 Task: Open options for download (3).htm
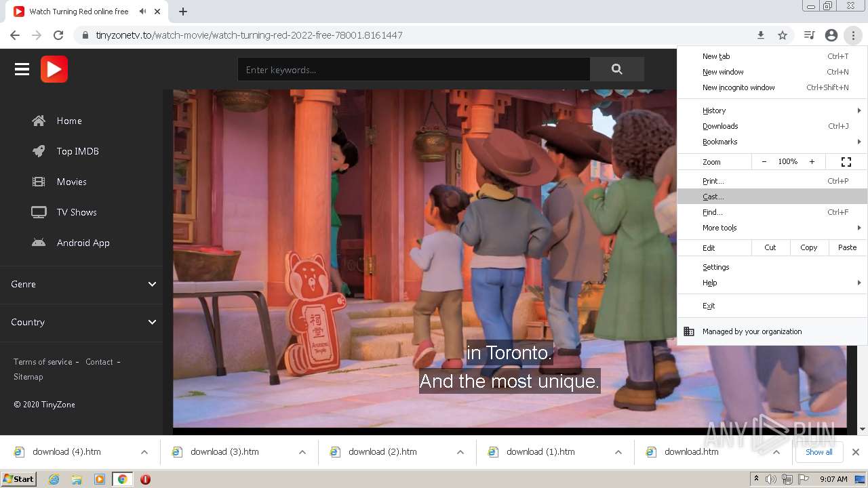(x=302, y=452)
